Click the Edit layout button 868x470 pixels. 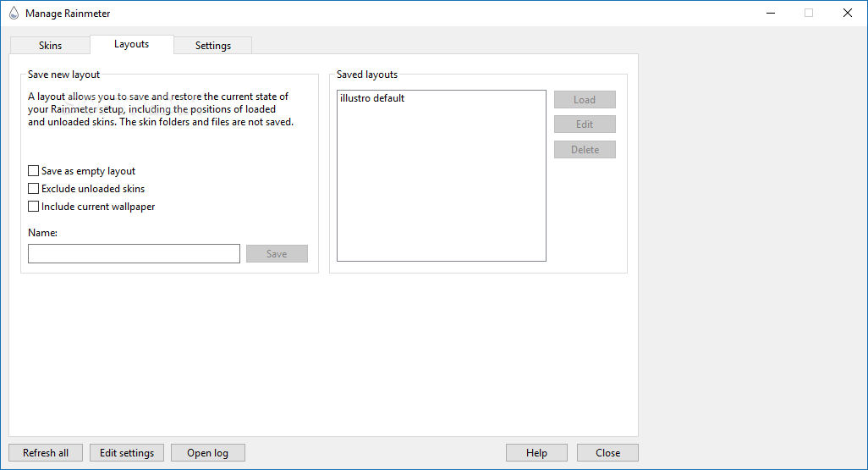click(585, 124)
